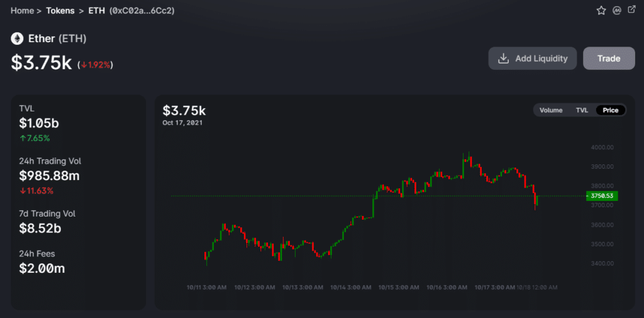Go to Home breadcrumb
Screen dimensions: 644x318
coord(22,11)
